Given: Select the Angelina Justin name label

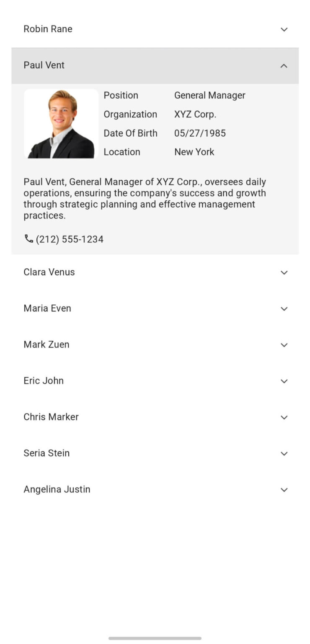Looking at the screenshot, I should (x=57, y=489).
